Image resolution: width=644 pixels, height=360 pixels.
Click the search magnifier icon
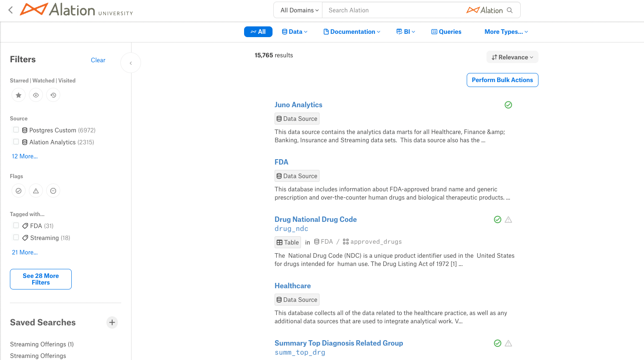[x=510, y=10]
